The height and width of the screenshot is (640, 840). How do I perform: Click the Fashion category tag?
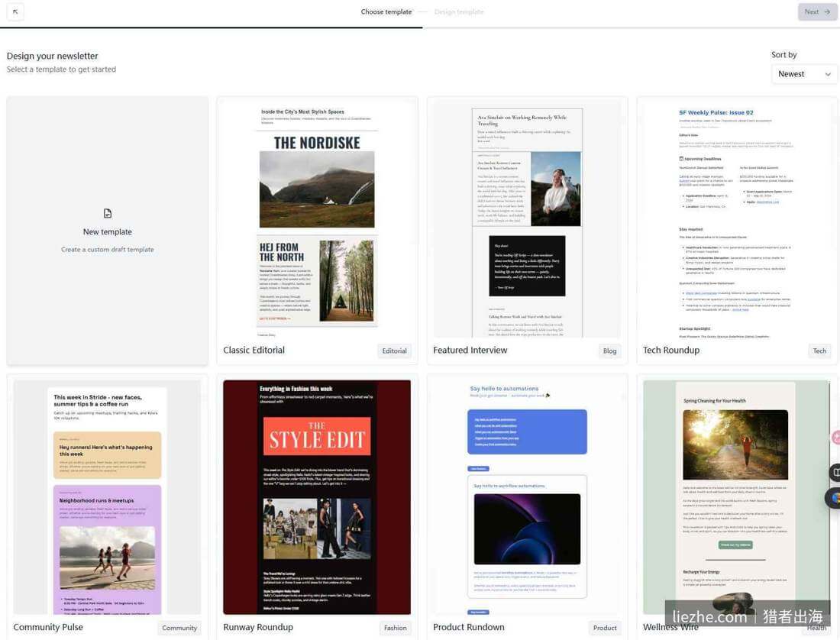[x=396, y=628]
